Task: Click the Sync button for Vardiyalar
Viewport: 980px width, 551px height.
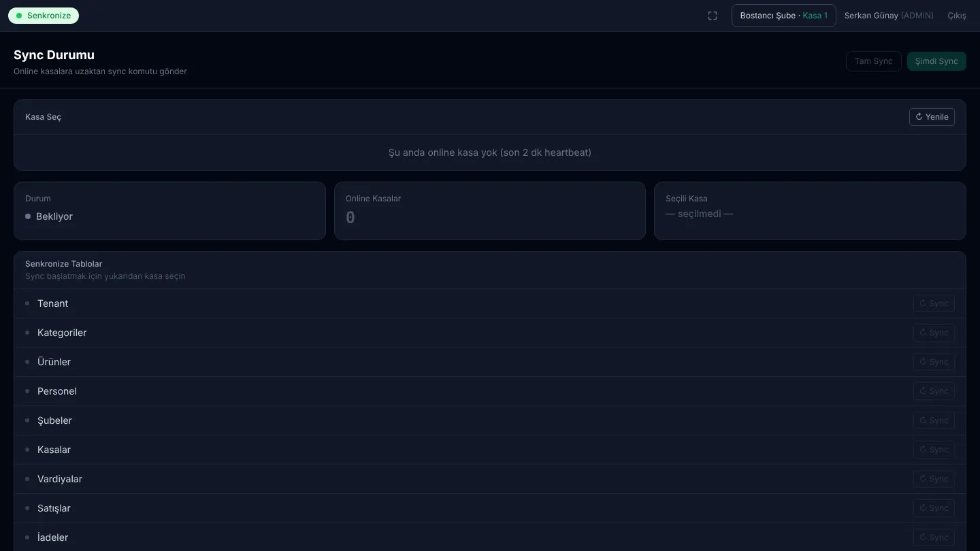Action: [934, 479]
